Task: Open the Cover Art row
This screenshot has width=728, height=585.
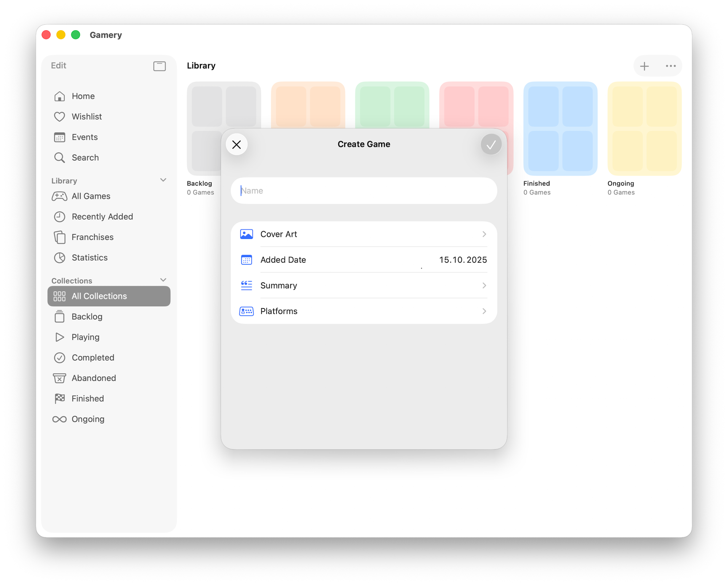Action: point(363,234)
